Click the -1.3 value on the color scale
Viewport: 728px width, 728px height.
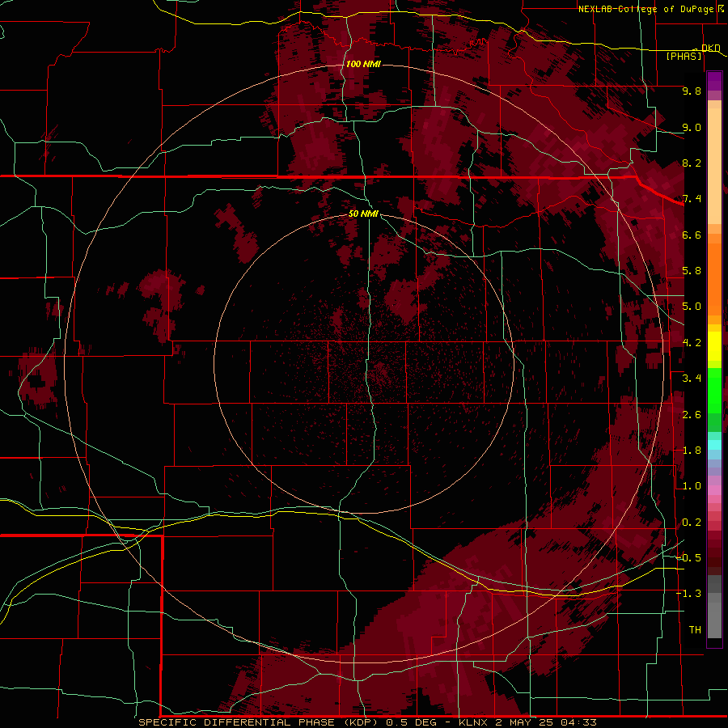[x=688, y=594]
